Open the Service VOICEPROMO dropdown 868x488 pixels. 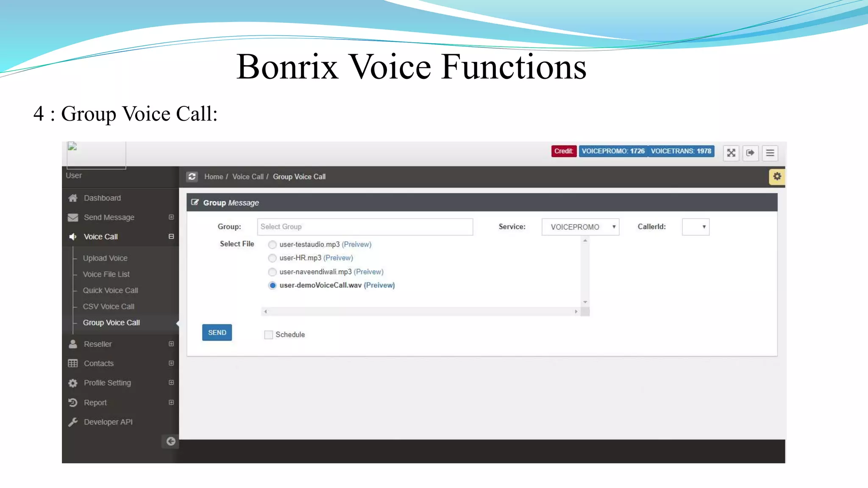coord(580,227)
